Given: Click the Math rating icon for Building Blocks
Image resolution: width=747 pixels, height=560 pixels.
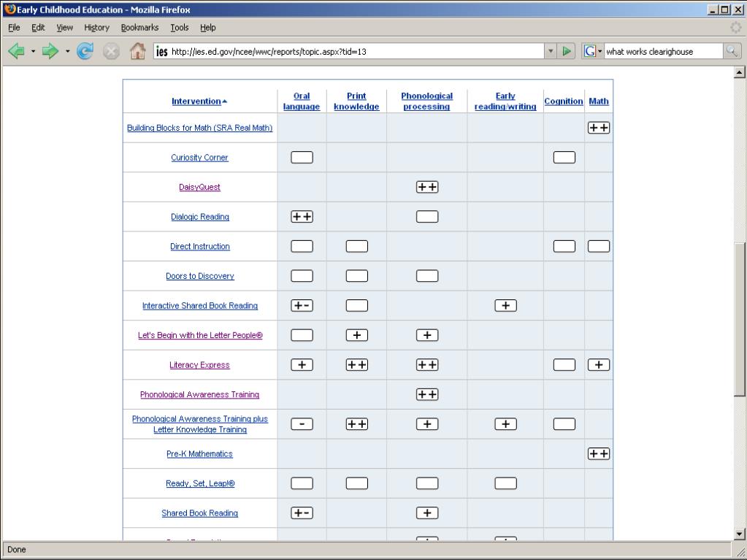Looking at the screenshot, I should pos(598,128).
